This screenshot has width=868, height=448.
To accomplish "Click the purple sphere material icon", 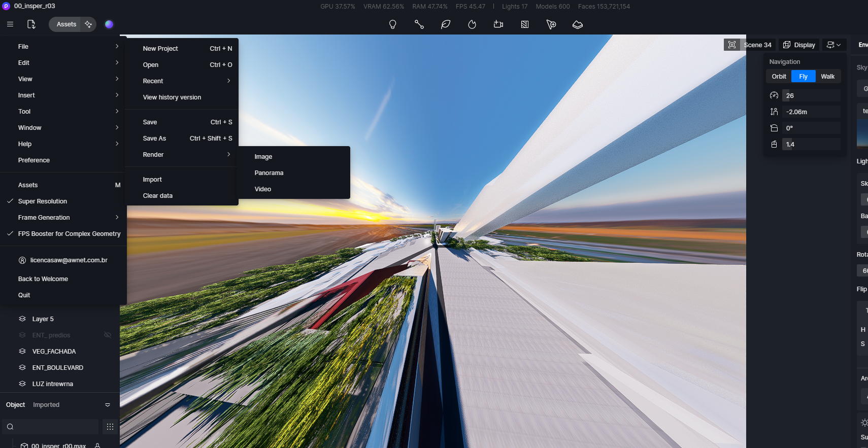I will click(x=109, y=24).
